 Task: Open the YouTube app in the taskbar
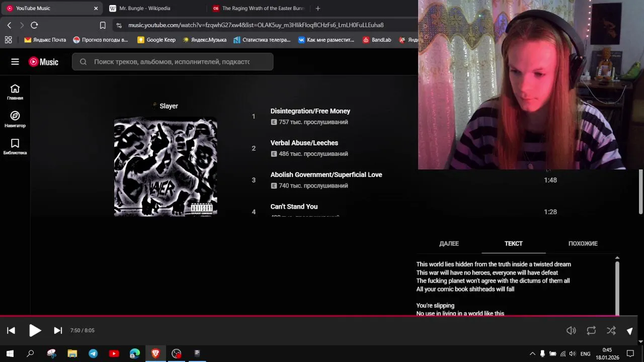[114, 353]
